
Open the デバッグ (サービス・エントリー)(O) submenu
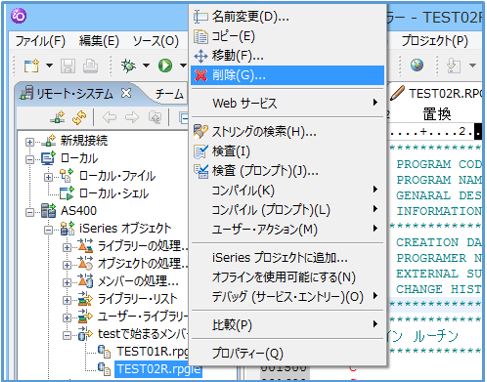(287, 297)
